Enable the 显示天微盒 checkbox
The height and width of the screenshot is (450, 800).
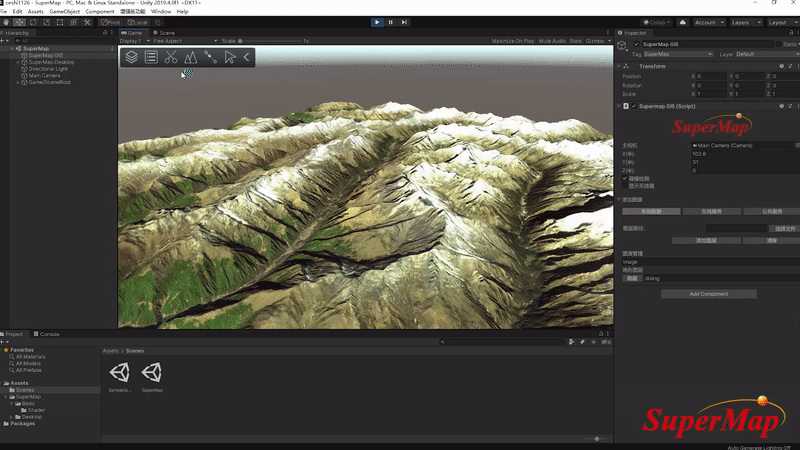click(x=625, y=185)
